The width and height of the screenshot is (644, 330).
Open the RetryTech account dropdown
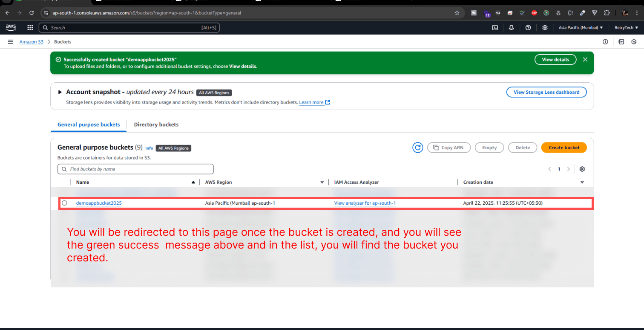626,27
